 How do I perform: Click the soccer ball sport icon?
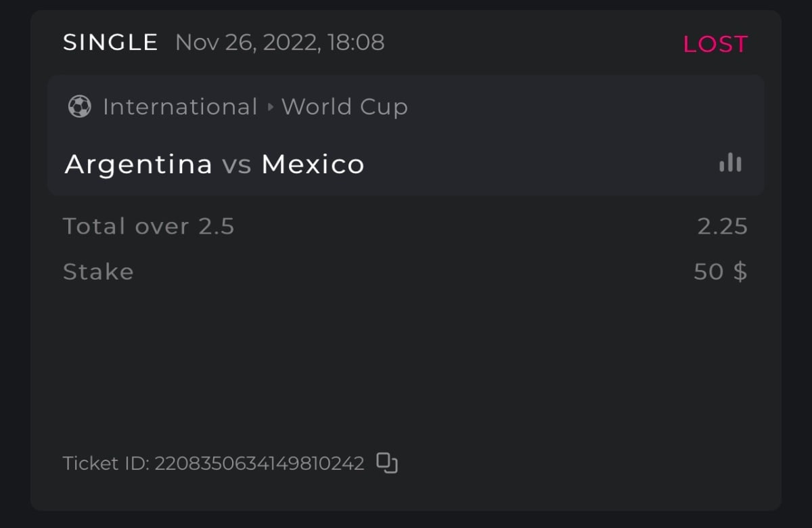[80, 107]
